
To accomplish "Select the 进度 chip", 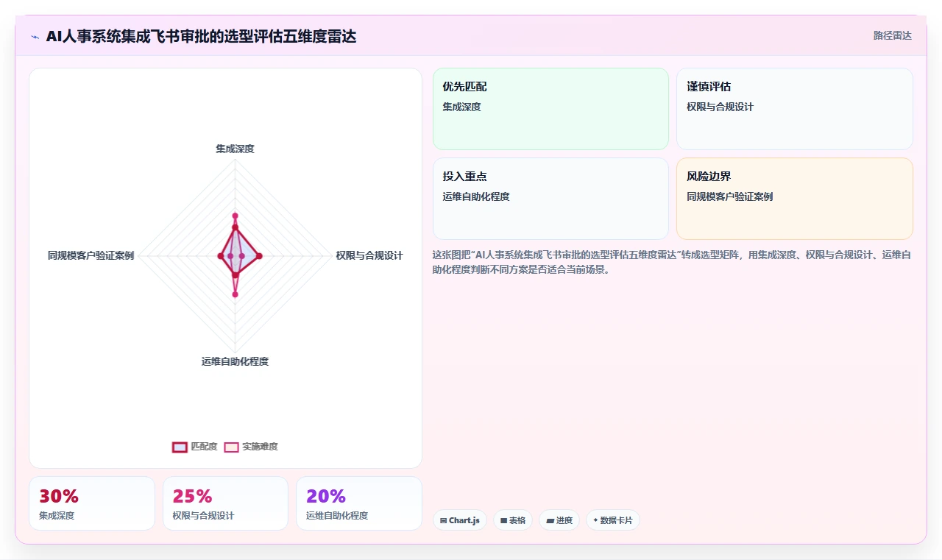I will click(559, 520).
